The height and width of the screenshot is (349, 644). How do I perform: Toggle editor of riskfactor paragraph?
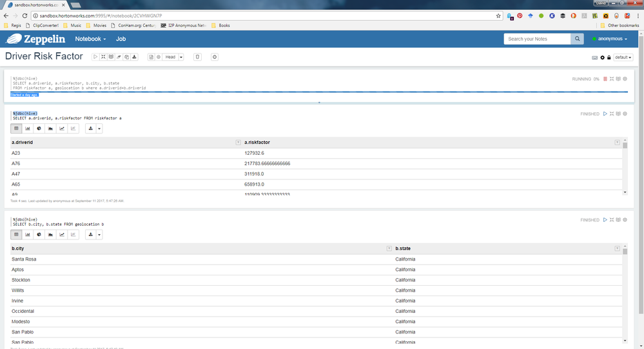tap(612, 114)
